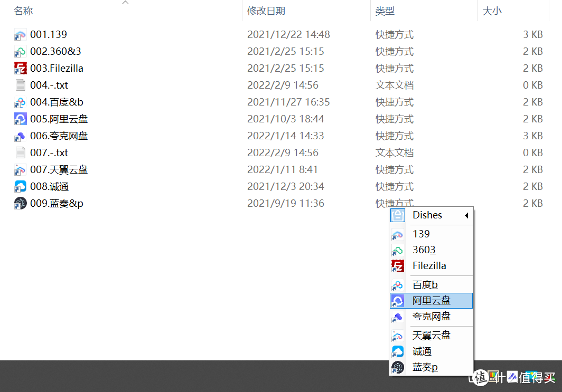Select file name 005.阿里云盘
This screenshot has height=392, width=562.
59,119
